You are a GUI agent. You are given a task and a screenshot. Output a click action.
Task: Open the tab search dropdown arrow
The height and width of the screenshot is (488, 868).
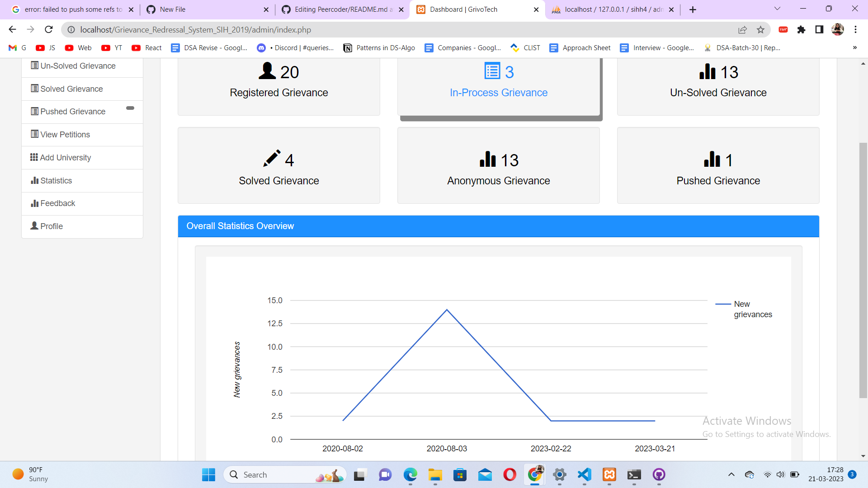click(777, 9)
